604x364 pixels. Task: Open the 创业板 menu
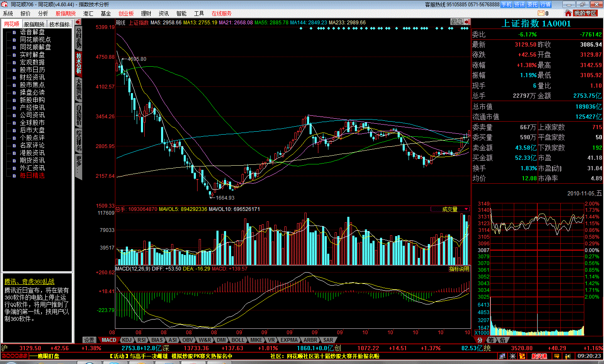(x=126, y=13)
